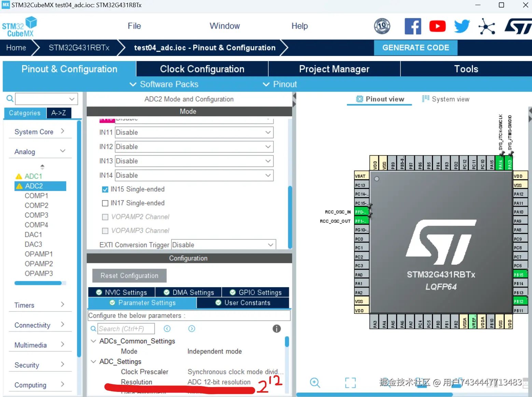Click the Twitter bird icon
This screenshot has width=532, height=397.
(x=462, y=26)
